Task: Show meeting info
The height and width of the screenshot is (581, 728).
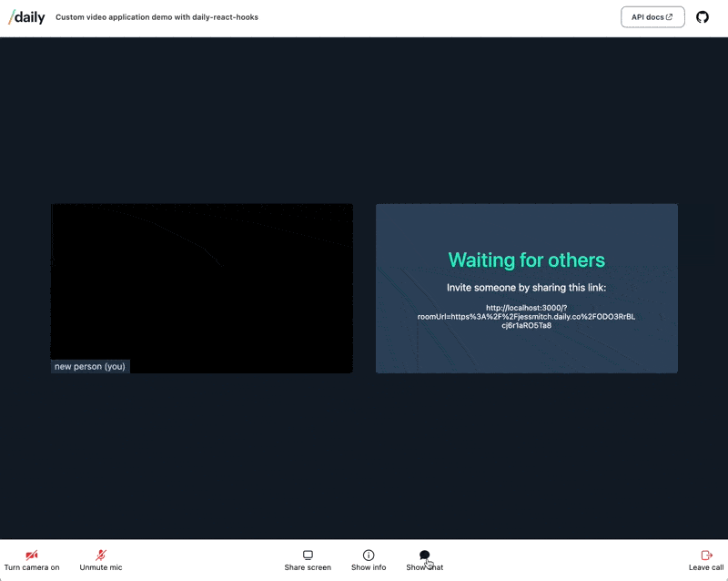Action: [x=369, y=561]
